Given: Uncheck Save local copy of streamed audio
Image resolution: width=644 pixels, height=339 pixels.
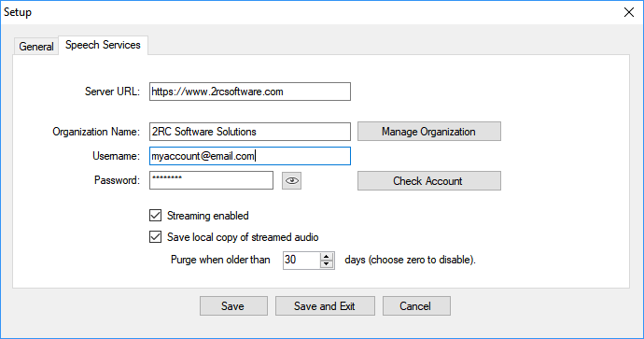Looking at the screenshot, I should [x=155, y=236].
